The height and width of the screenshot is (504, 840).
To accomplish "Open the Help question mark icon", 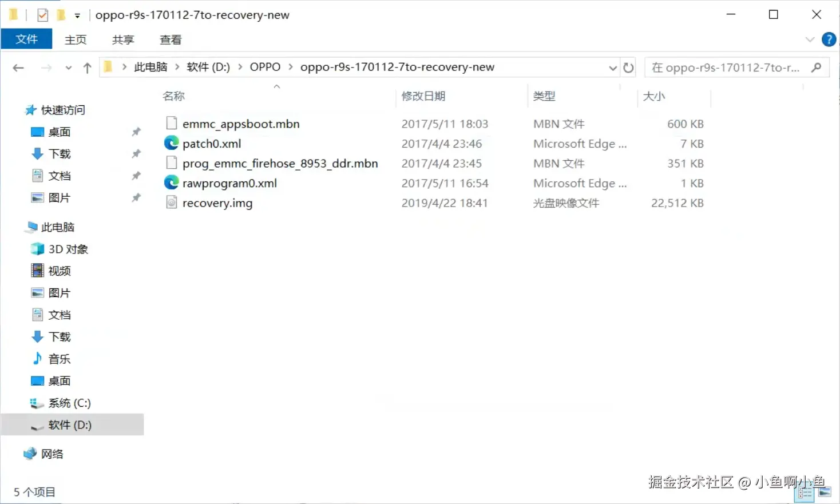I will pyautogui.click(x=829, y=39).
